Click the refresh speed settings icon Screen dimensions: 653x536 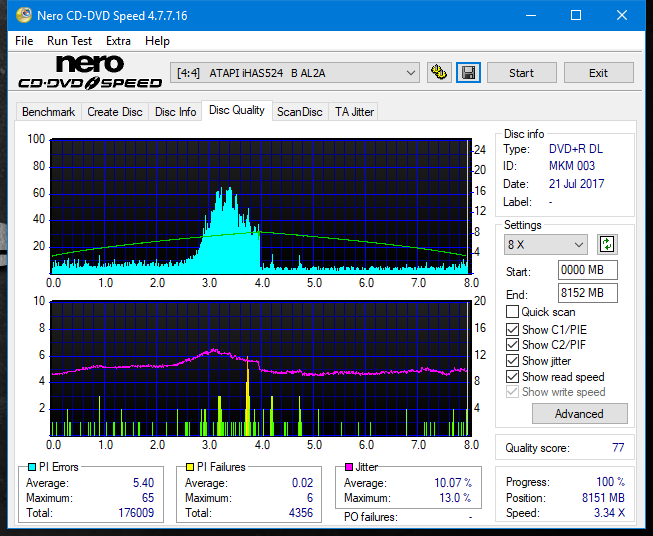click(607, 244)
